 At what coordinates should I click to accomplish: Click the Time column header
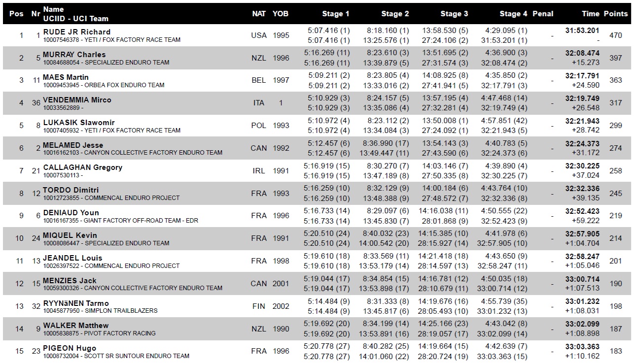(x=590, y=14)
